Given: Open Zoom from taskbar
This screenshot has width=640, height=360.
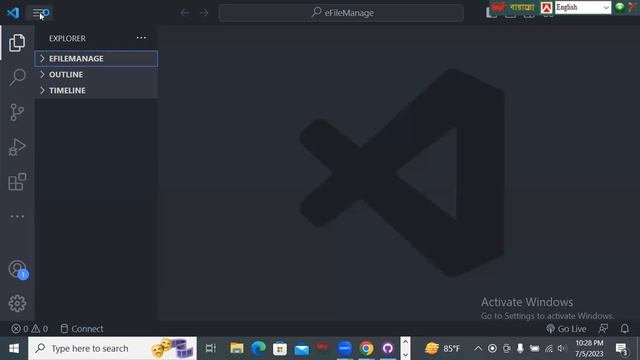Looking at the screenshot, I should (345, 348).
